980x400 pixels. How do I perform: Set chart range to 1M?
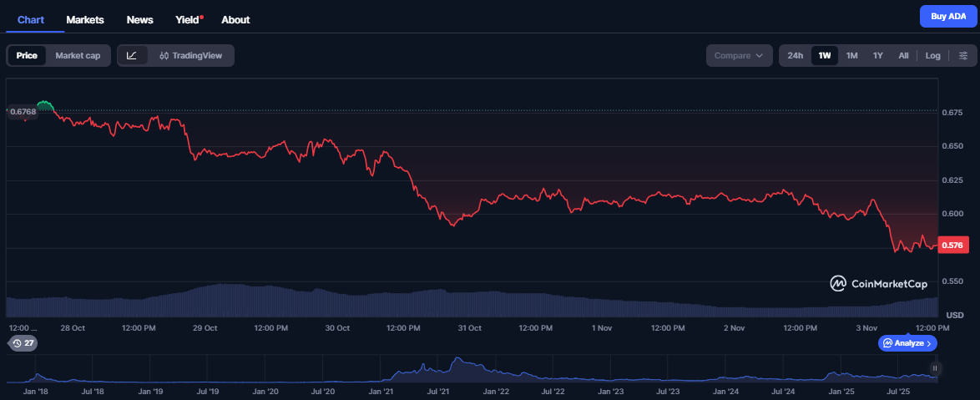click(851, 56)
